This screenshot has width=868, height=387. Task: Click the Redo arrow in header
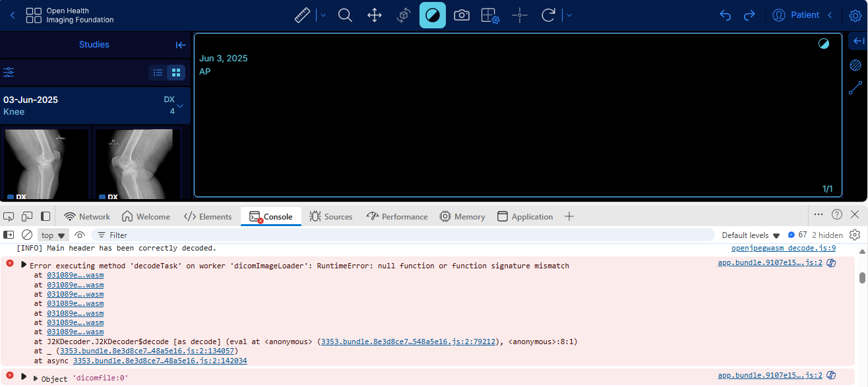point(749,15)
